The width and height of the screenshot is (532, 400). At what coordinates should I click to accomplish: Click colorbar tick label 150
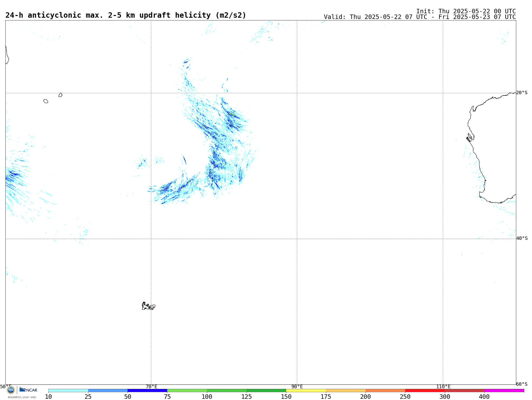(x=286, y=397)
